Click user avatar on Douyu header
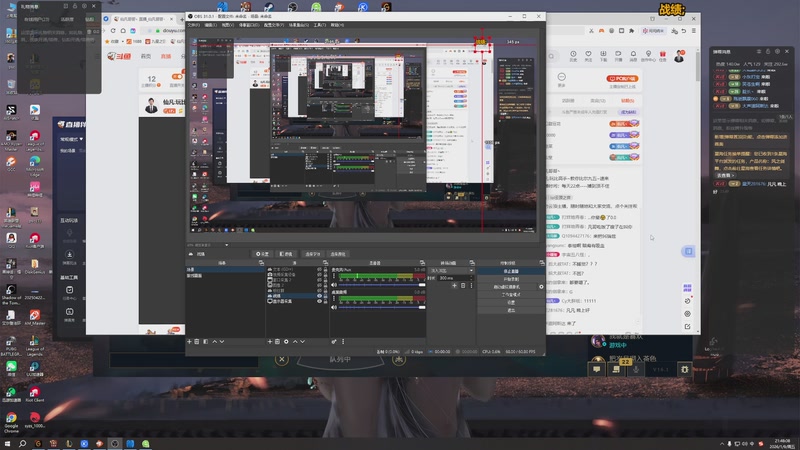The height and width of the screenshot is (450, 800). (679, 56)
